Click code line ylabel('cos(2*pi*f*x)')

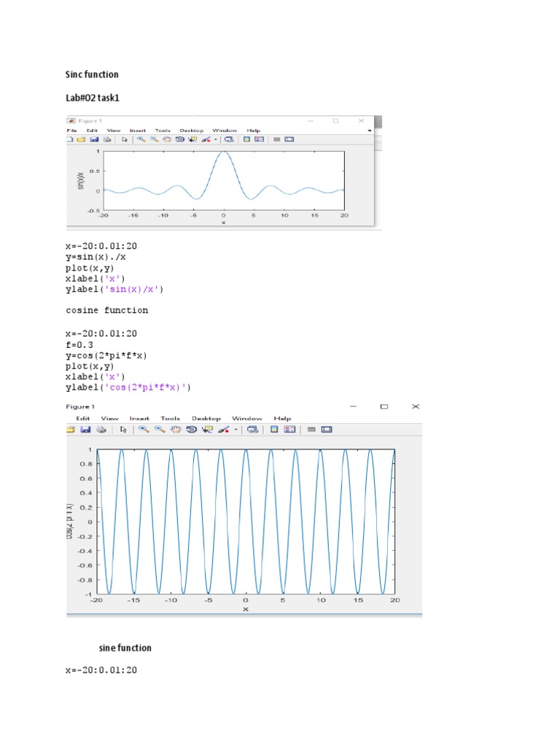point(128,387)
